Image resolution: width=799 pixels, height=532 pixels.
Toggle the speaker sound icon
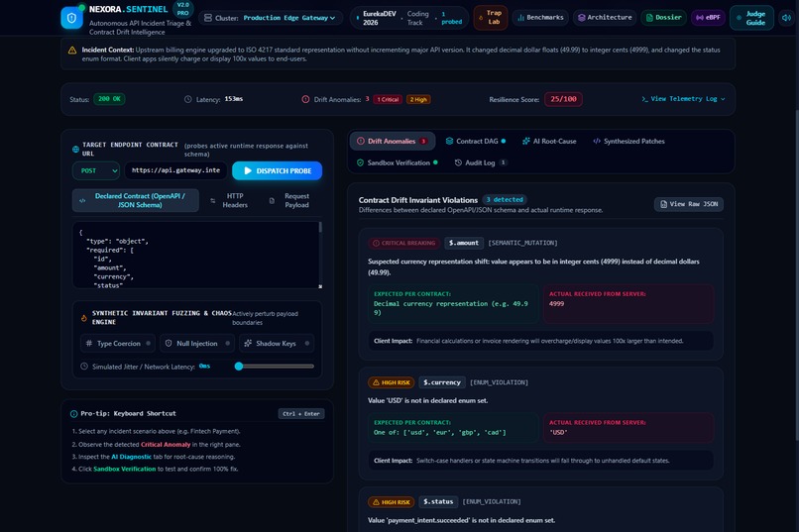pos(787,18)
